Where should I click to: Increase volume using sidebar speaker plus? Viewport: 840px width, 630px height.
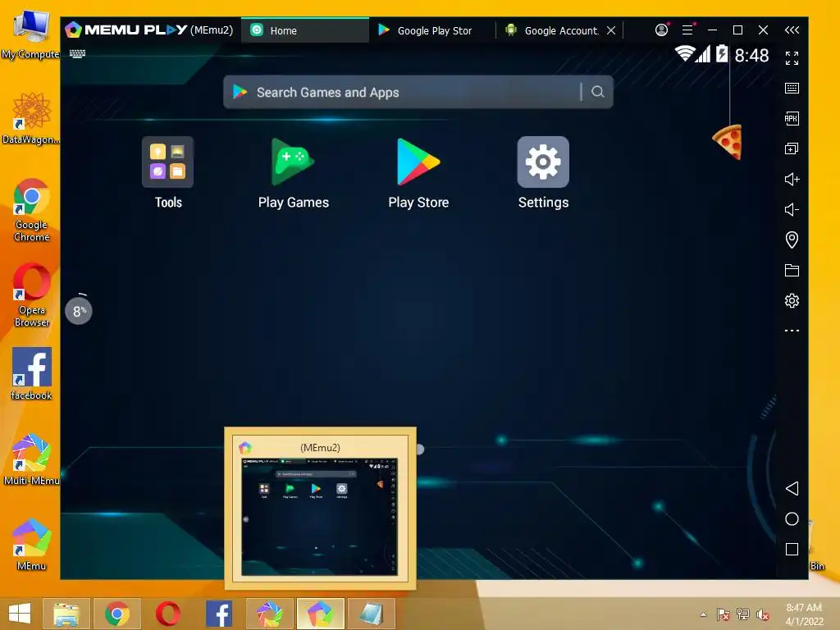coord(792,179)
